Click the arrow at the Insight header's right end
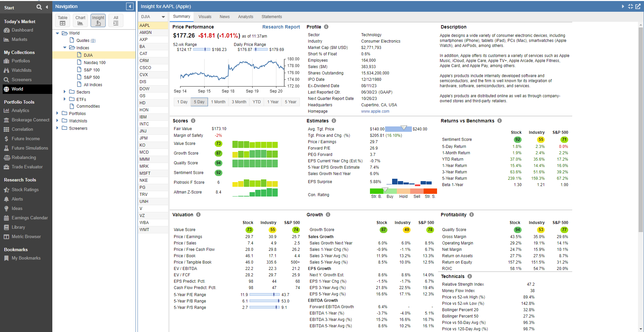Viewport: 644px width, 332px height. point(623,6)
